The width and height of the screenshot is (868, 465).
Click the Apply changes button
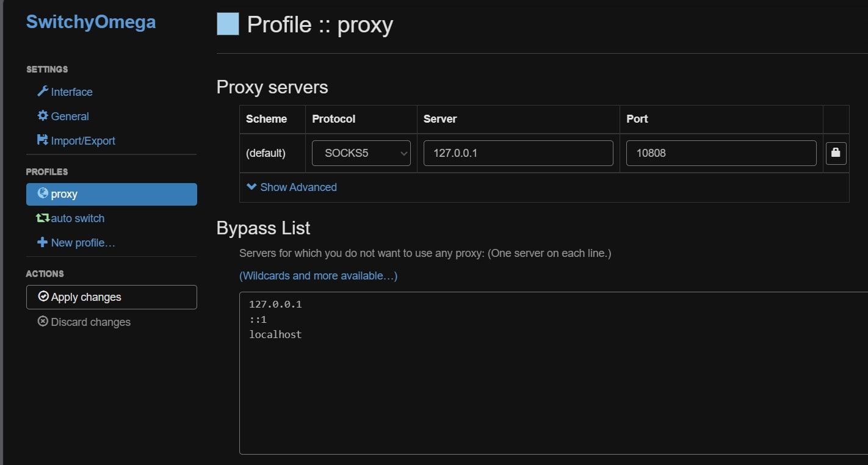tap(112, 297)
